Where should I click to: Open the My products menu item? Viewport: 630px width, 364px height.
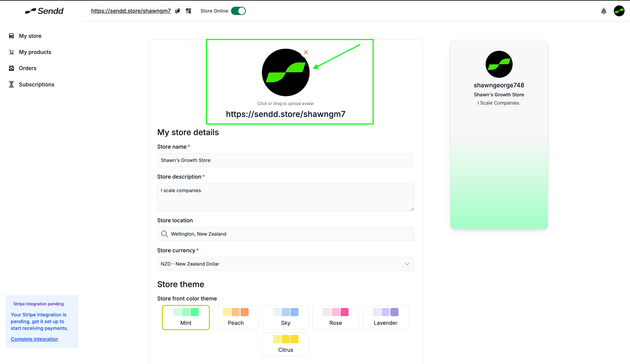(x=35, y=52)
